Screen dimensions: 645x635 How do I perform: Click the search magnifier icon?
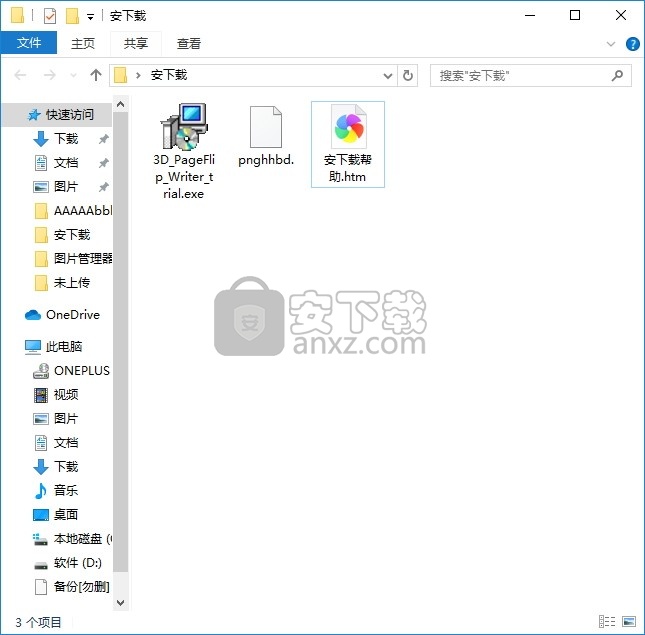click(x=617, y=76)
